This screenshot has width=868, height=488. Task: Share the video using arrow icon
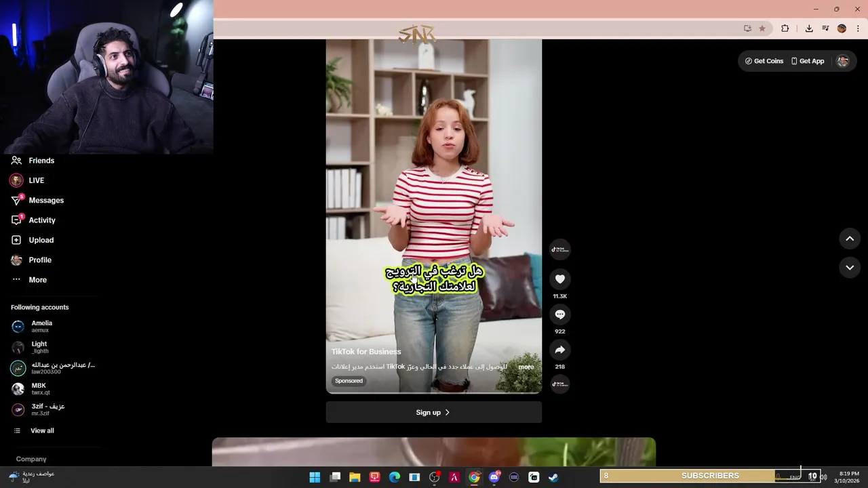560,350
